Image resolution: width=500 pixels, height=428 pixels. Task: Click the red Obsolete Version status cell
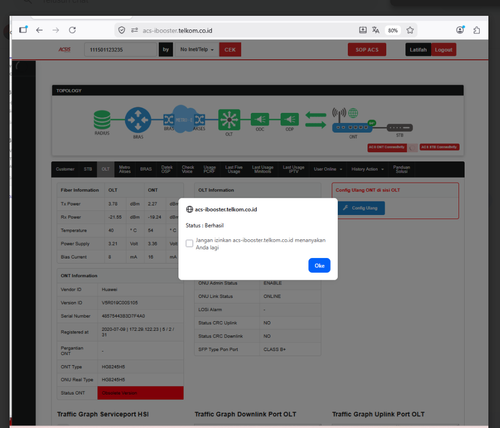click(140, 393)
